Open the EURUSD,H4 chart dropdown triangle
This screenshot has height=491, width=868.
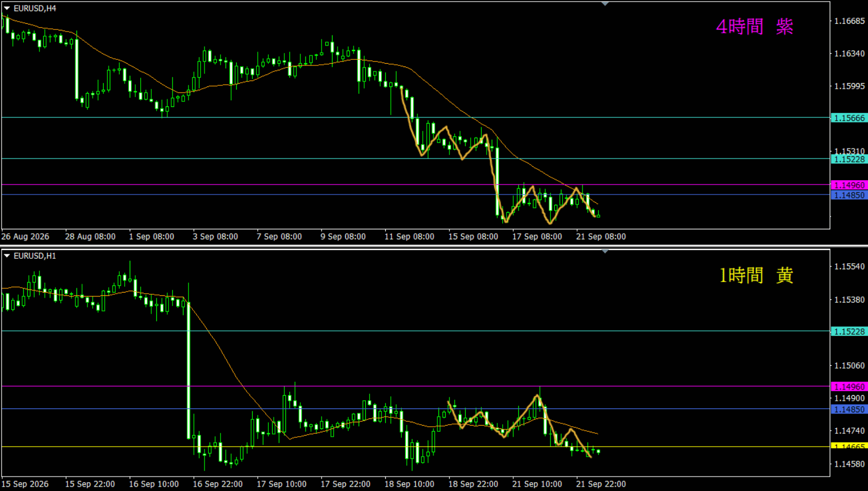(7, 8)
